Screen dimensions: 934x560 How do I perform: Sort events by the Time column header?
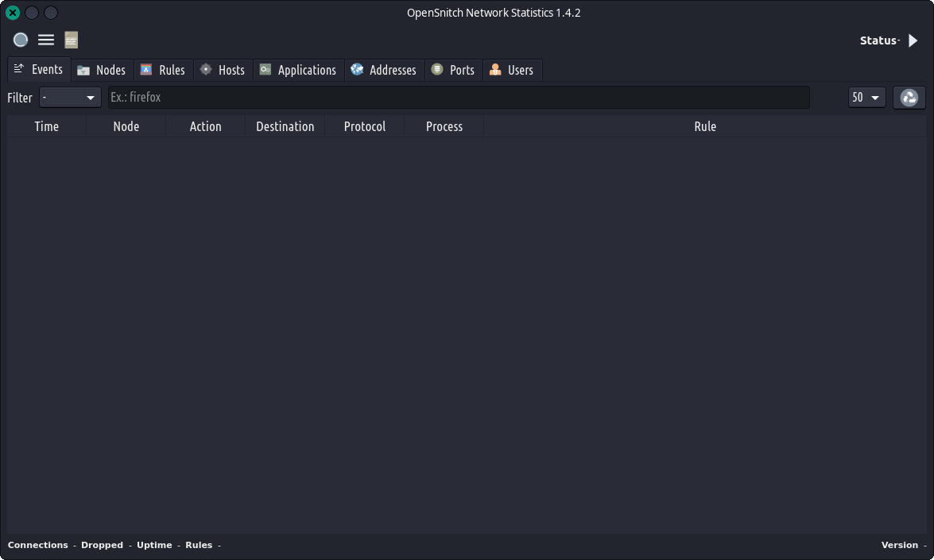click(47, 126)
